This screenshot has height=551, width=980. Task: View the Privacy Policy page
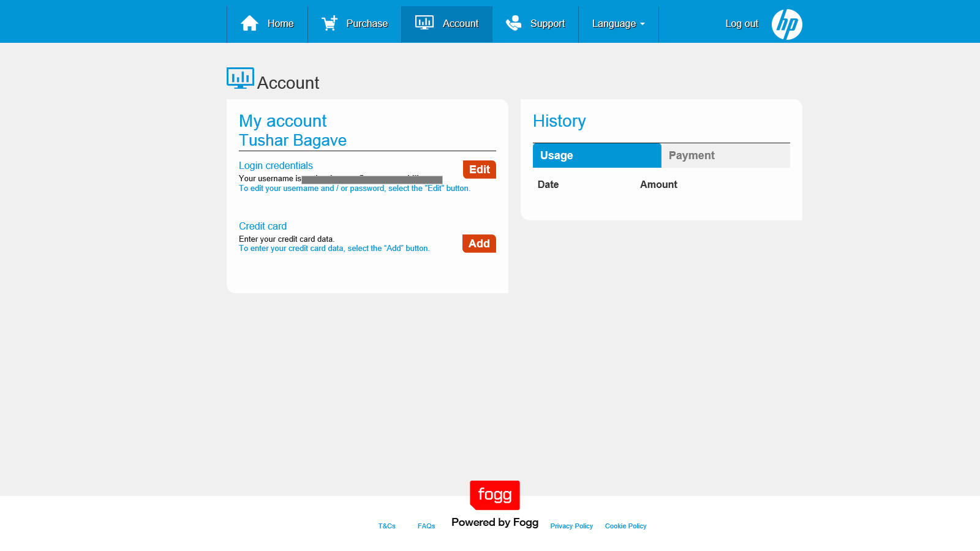(x=571, y=526)
